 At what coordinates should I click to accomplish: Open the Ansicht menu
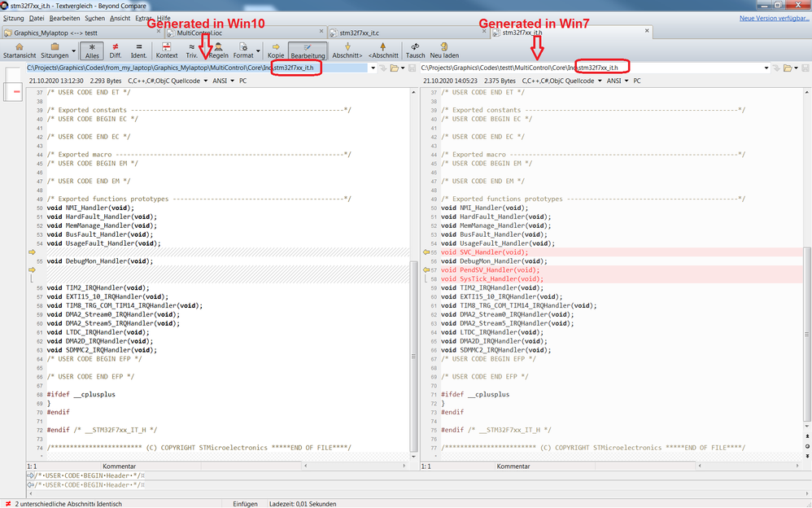[120, 18]
